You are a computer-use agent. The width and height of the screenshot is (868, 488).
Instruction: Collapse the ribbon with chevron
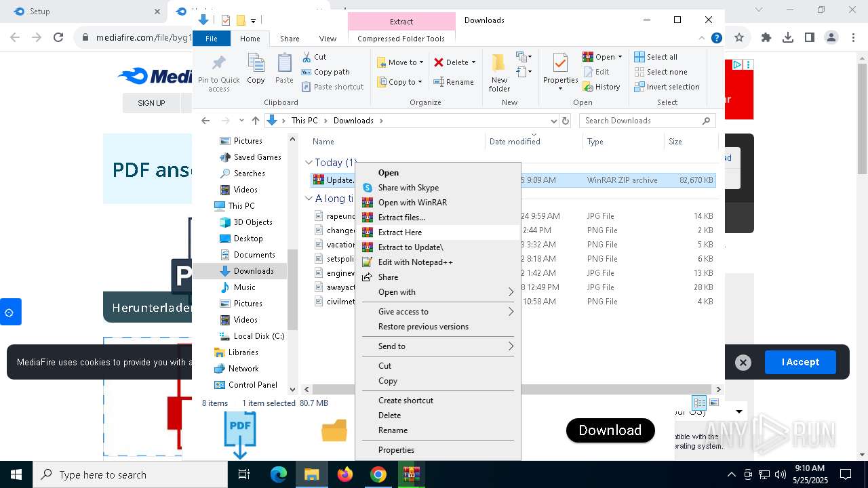[701, 39]
